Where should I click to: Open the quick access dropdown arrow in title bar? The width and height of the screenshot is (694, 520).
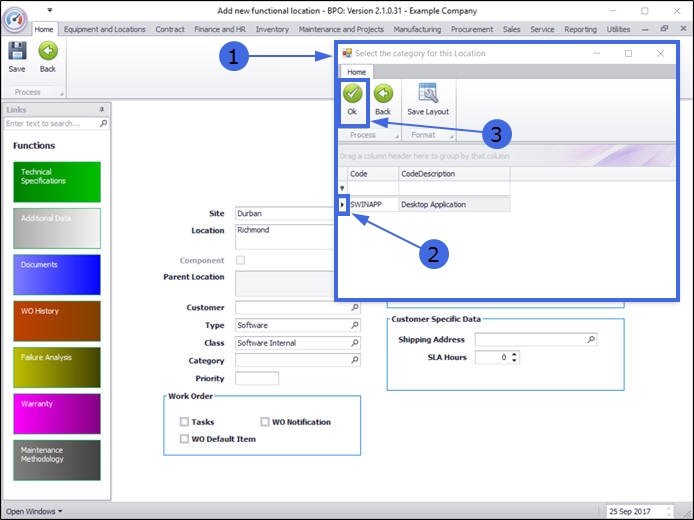(50, 10)
